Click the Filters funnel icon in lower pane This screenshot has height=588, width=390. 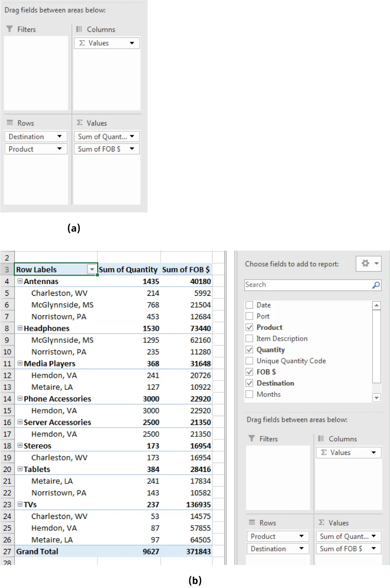(252, 439)
